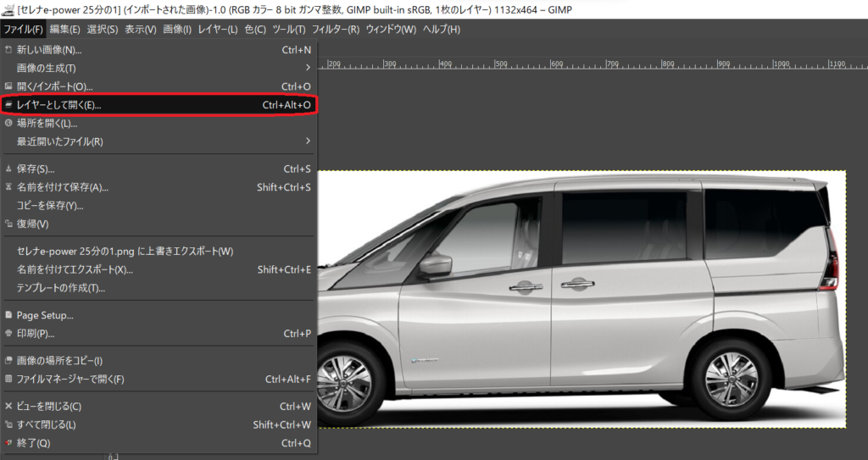Click the new image icon beside 新しい画像(N)

8,50
